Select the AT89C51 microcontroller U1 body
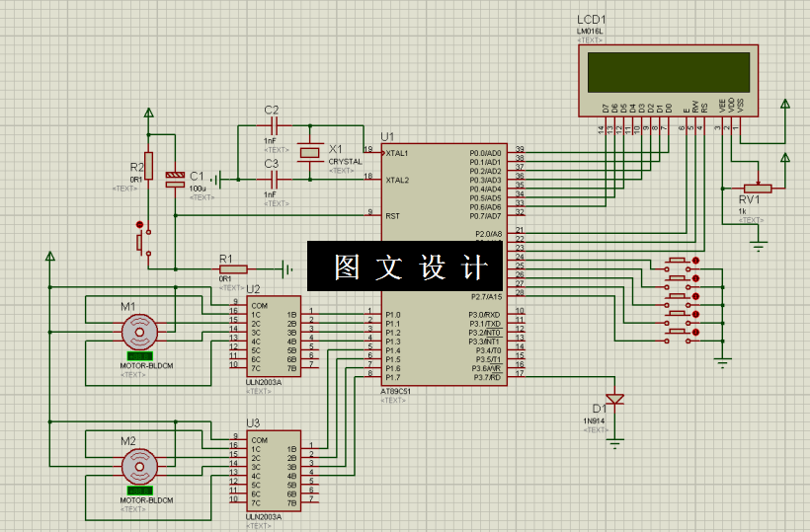 click(x=444, y=265)
